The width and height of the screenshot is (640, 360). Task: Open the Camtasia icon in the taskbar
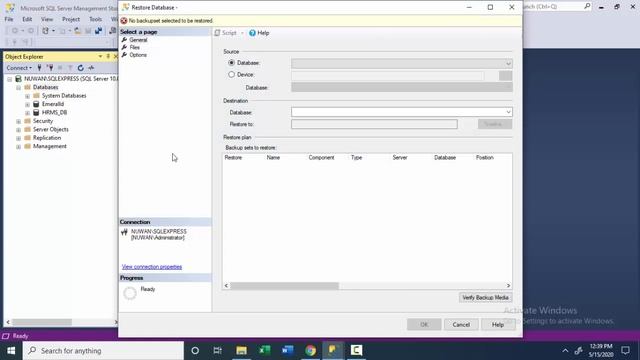click(x=356, y=350)
